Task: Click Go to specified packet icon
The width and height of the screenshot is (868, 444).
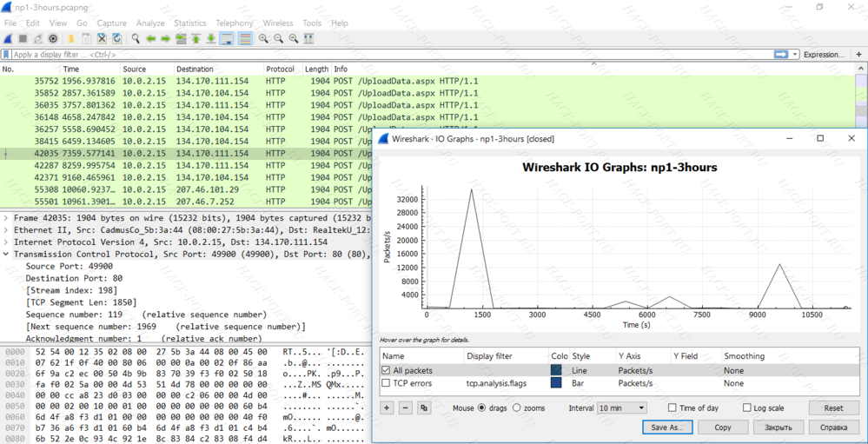Action: pos(181,39)
